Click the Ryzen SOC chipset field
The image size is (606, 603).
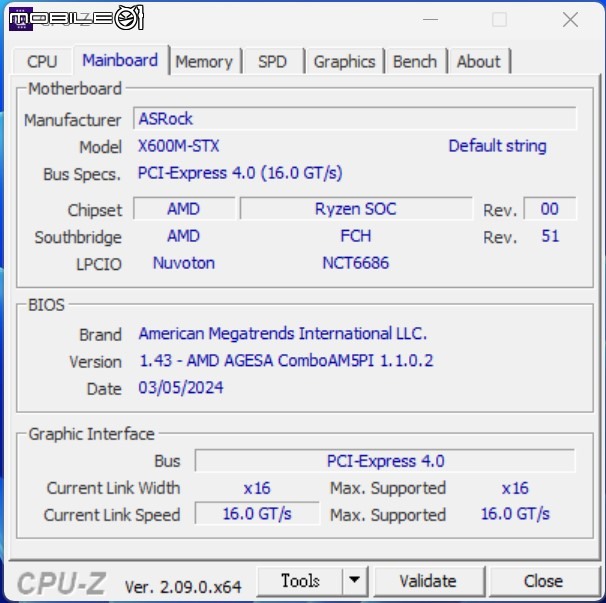356,209
